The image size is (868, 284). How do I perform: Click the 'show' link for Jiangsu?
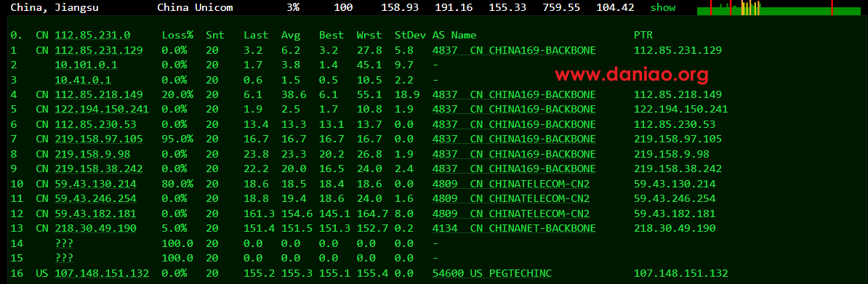tap(662, 8)
